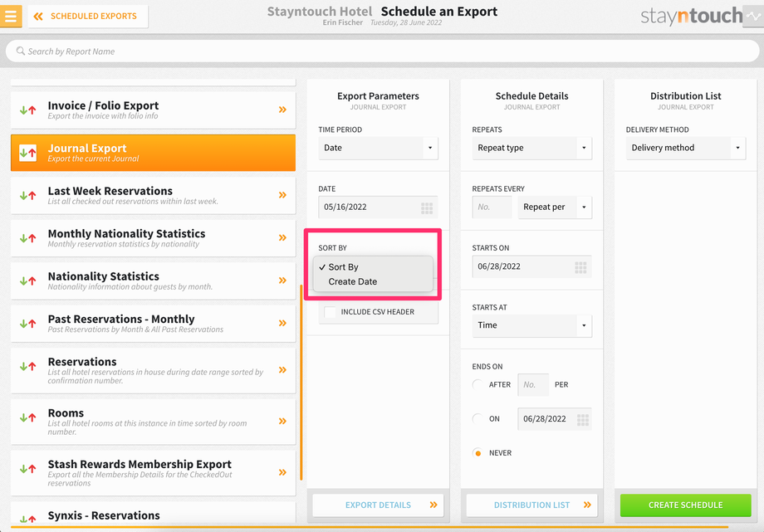The height and width of the screenshot is (532, 764).
Task: Click the arrows icon for Last Week Reservations
Action: pyautogui.click(x=27, y=195)
